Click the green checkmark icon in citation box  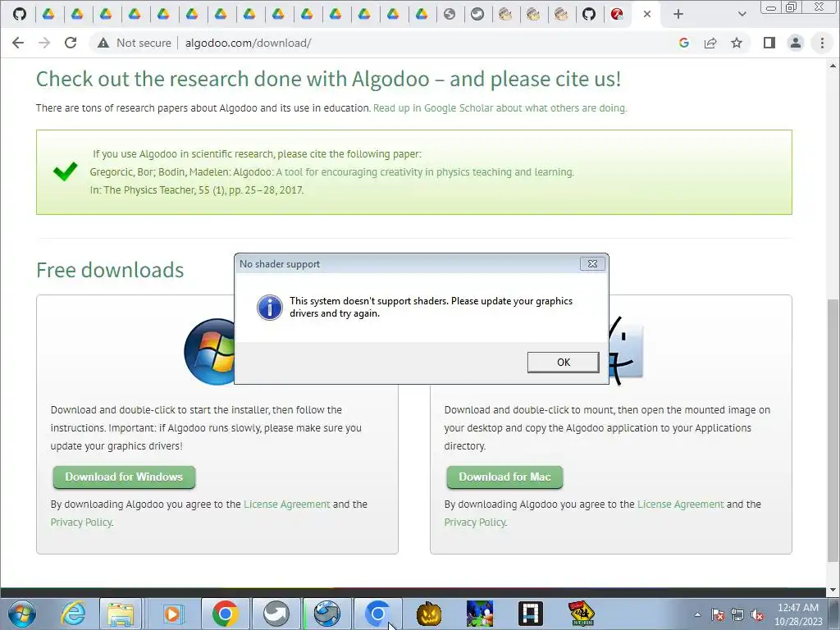coord(66,171)
